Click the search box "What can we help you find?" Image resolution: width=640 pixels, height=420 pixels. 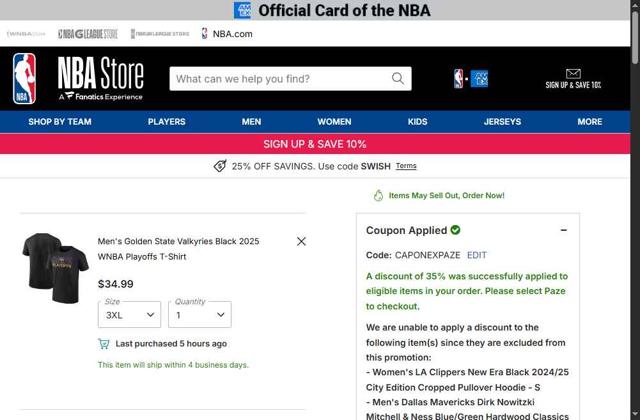pyautogui.click(x=290, y=79)
